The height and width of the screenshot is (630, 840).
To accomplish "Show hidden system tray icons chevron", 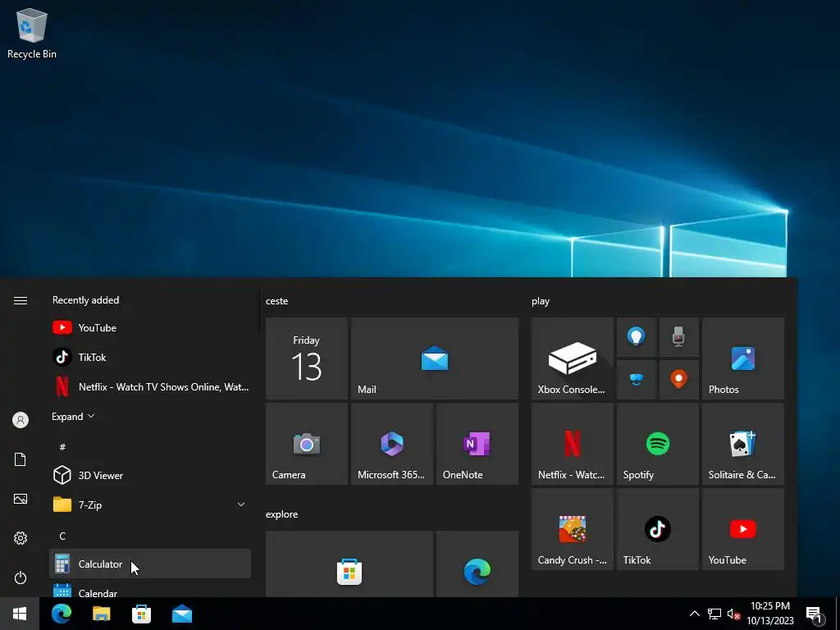I will click(694, 614).
